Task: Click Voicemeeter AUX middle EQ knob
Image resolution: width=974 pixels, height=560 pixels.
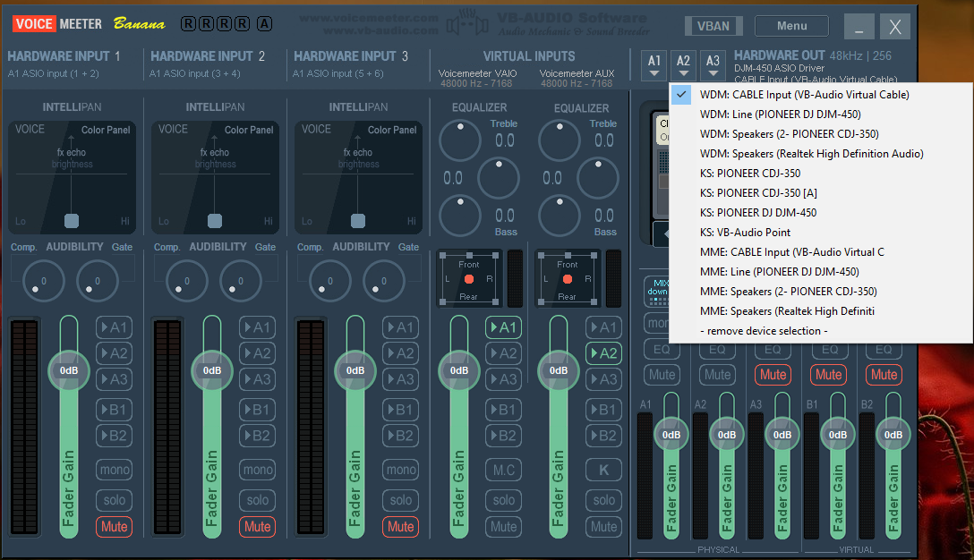Action: [598, 178]
